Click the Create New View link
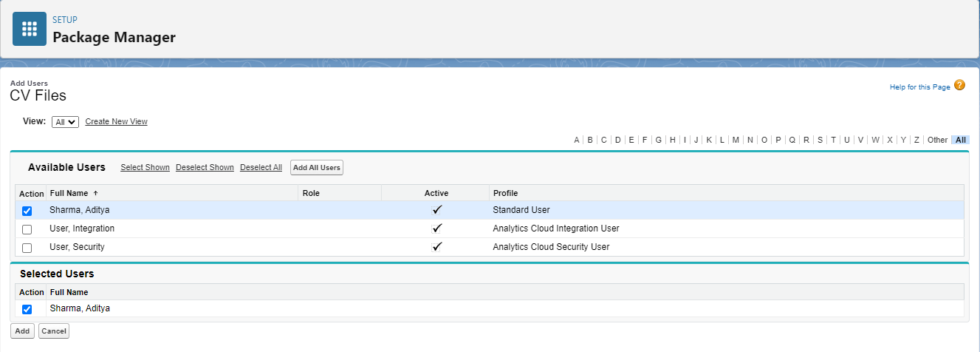The width and height of the screenshot is (980, 352). tap(117, 121)
